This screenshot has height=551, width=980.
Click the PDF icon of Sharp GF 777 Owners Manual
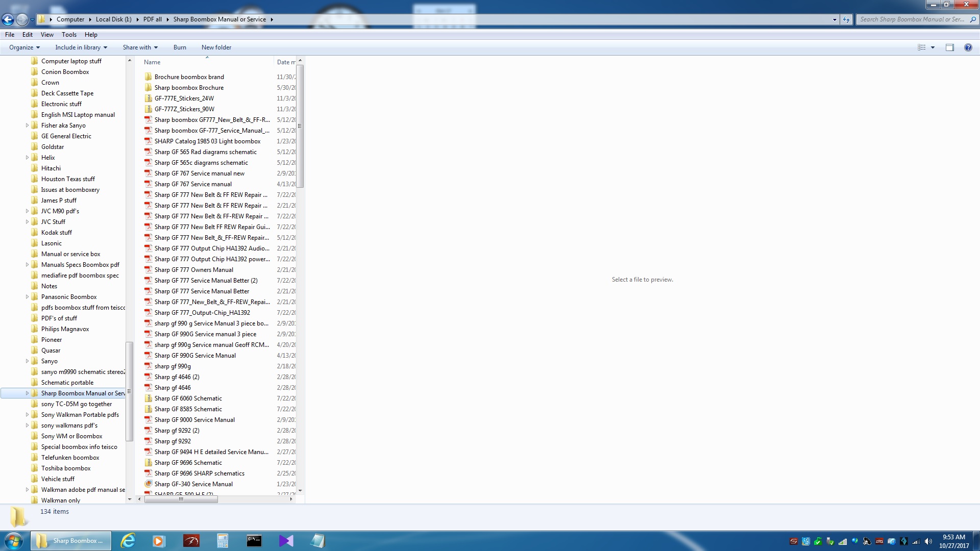(x=149, y=270)
